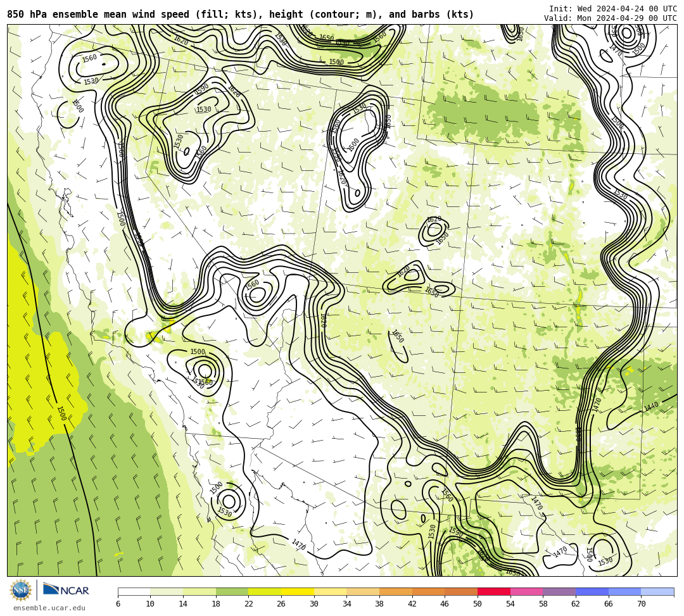Click the colorbar tick label 26
The width and height of the screenshot is (684, 616).
(x=281, y=604)
